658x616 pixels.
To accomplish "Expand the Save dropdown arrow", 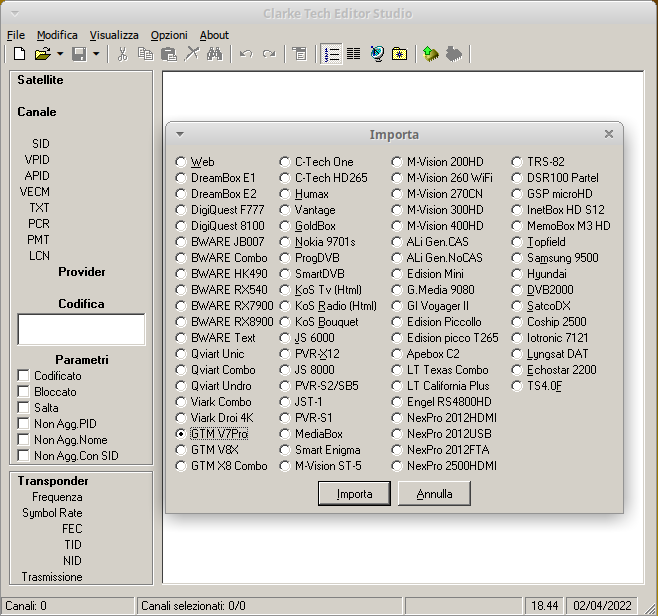I will [x=96, y=54].
